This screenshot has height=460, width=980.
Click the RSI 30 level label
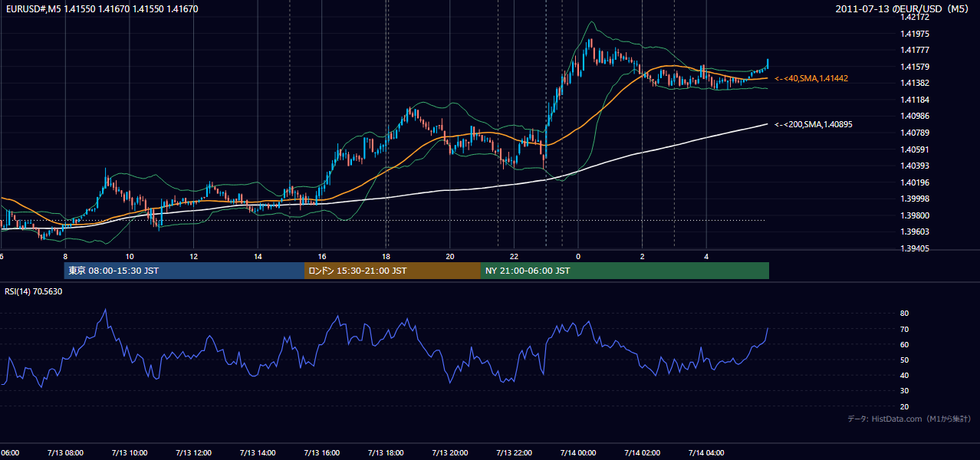pos(904,391)
